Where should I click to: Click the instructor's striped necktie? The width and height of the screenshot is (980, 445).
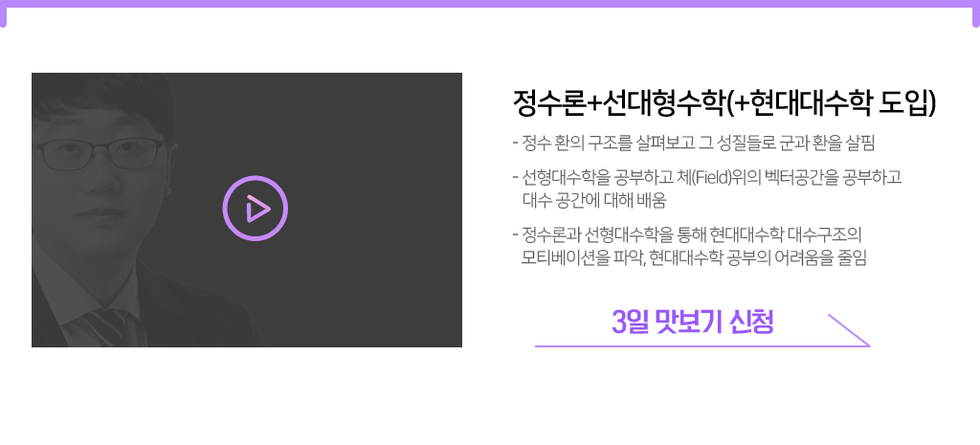coord(106,326)
